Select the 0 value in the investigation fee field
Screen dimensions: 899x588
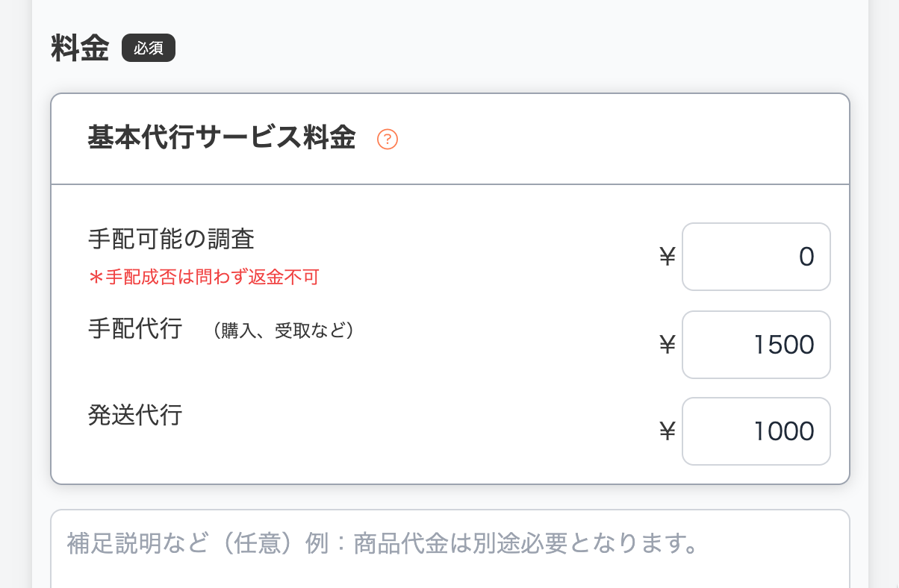tap(806, 257)
